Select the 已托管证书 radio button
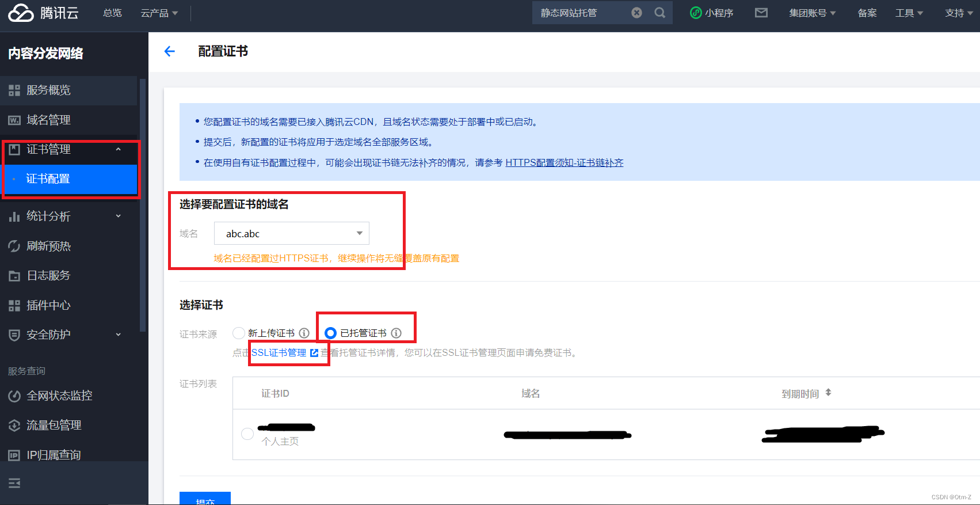The height and width of the screenshot is (505, 980). click(330, 333)
